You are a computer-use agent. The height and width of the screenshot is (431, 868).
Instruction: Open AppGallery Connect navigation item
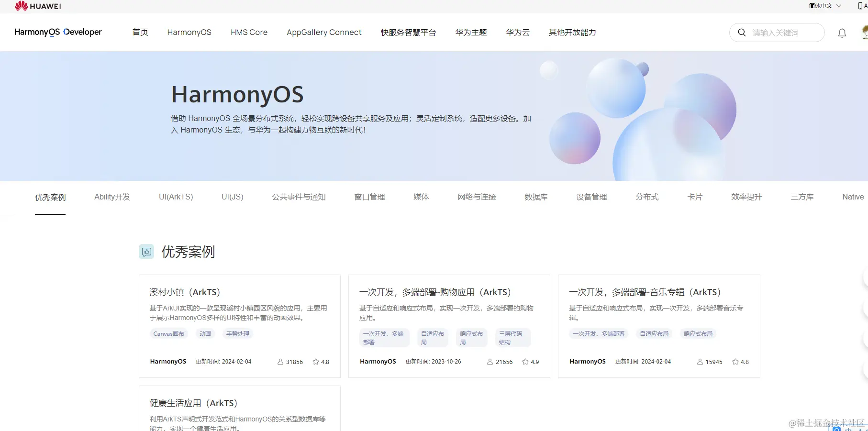tap(324, 32)
